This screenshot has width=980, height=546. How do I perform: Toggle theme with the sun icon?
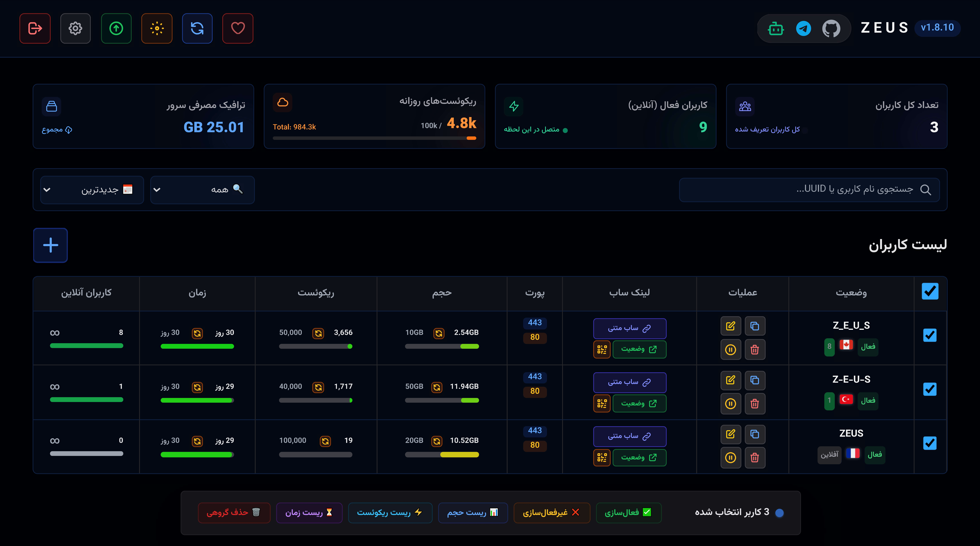point(157,28)
